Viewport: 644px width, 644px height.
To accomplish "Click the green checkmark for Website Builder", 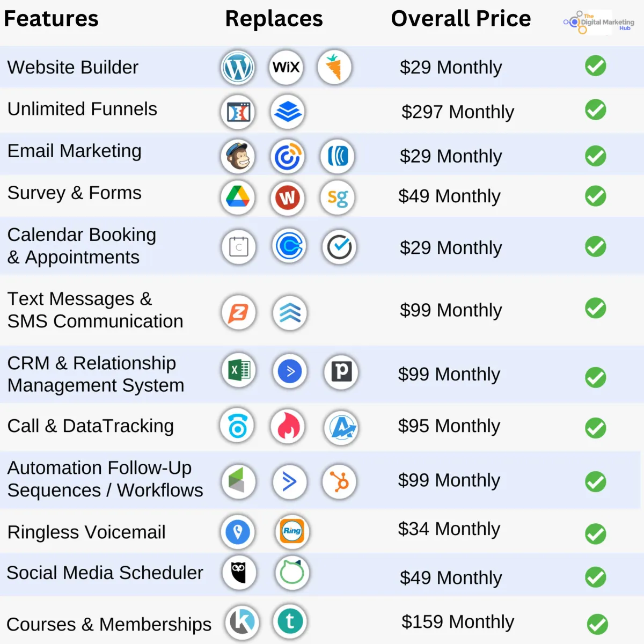I will click(596, 66).
